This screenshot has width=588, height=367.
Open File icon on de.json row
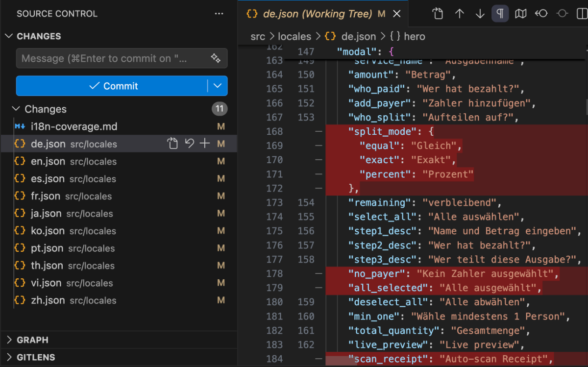(172, 144)
